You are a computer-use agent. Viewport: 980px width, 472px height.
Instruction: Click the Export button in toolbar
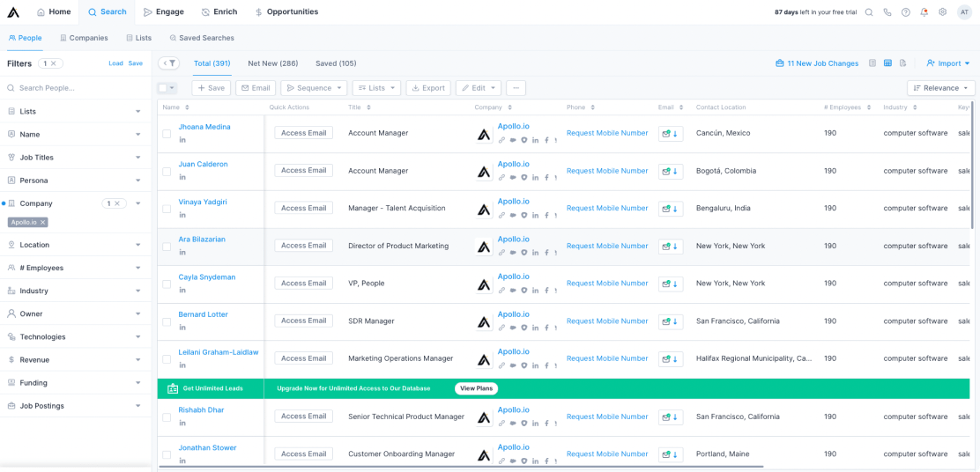tap(428, 88)
